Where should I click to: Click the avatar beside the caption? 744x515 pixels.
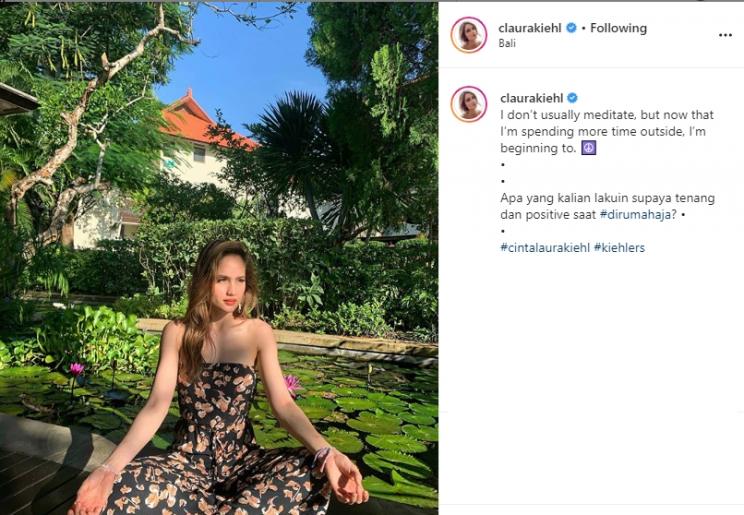(x=469, y=104)
